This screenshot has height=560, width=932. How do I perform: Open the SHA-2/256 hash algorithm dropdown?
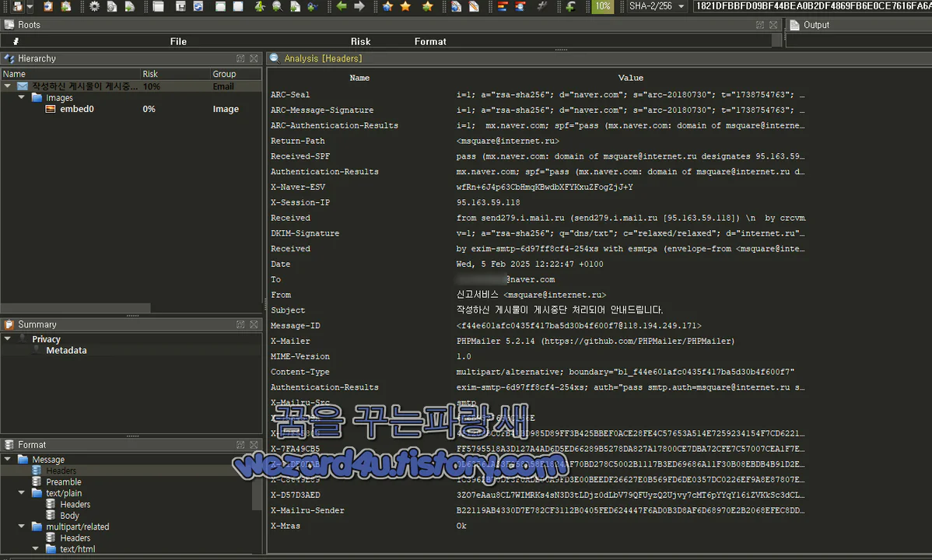click(x=656, y=6)
